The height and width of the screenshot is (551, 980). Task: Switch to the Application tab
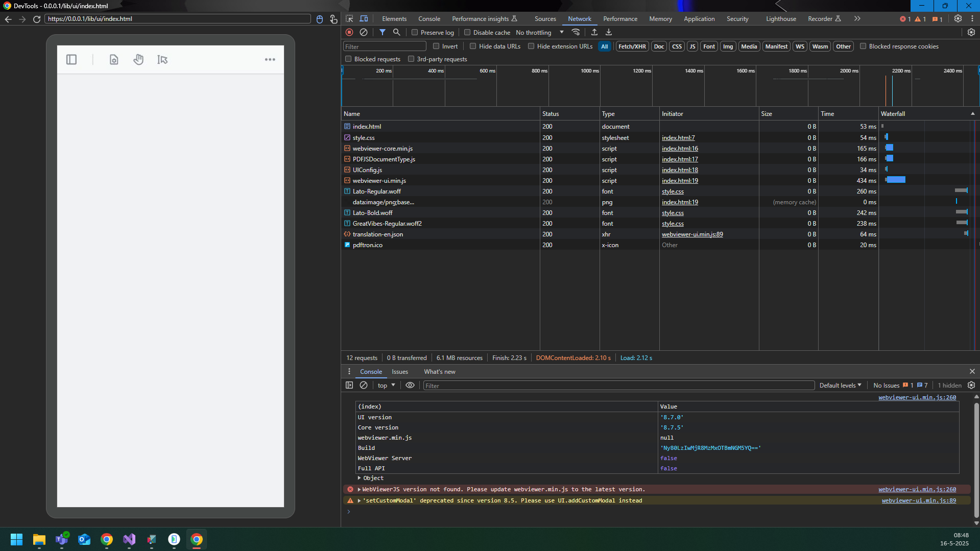(x=699, y=19)
